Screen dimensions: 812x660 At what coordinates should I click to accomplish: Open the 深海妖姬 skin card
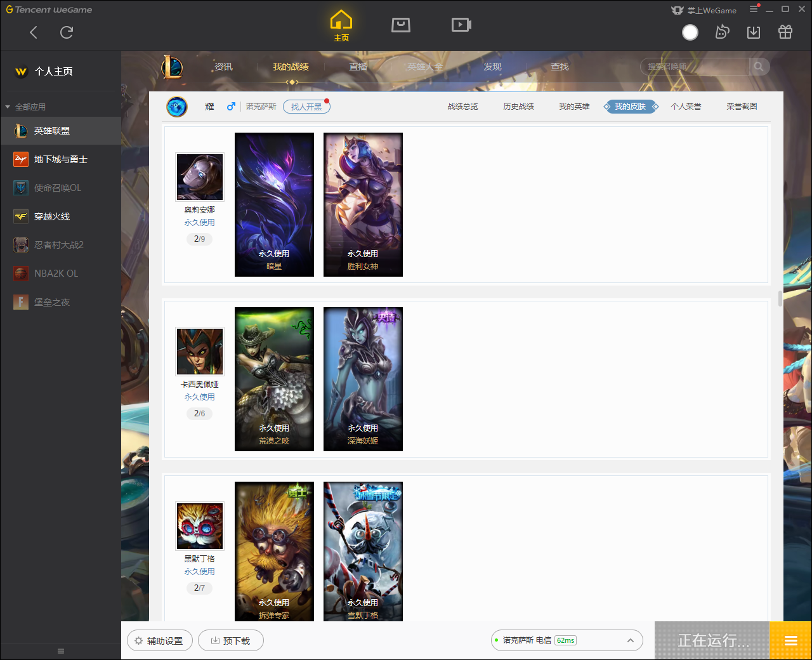click(x=363, y=379)
